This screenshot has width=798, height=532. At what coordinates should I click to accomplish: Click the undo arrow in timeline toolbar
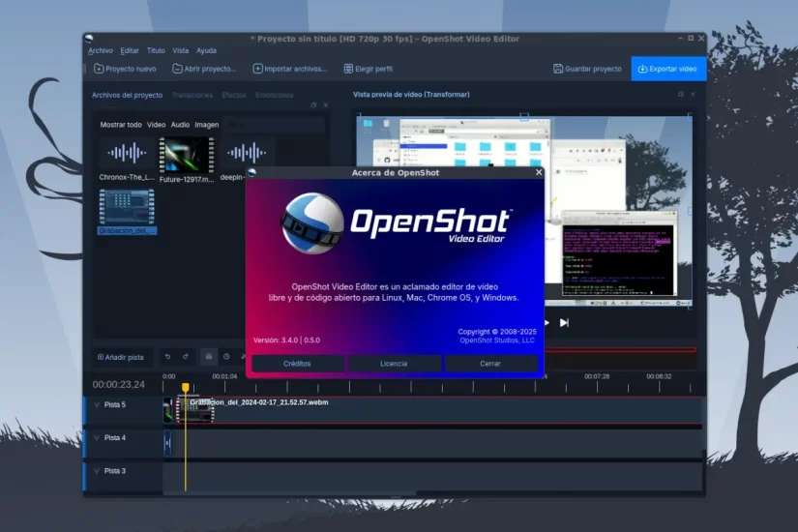pyautogui.click(x=167, y=357)
